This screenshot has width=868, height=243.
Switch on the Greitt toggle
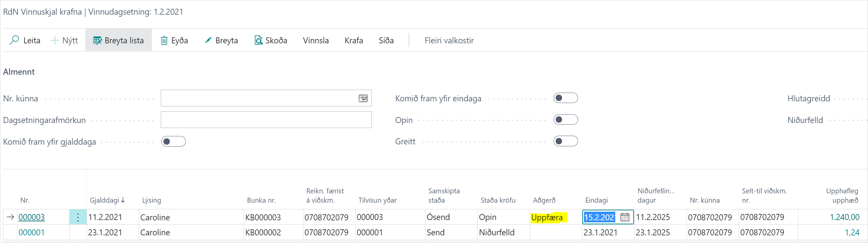[565, 141]
